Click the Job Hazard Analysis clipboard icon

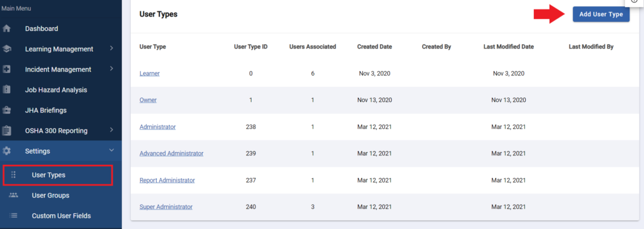tap(6, 89)
